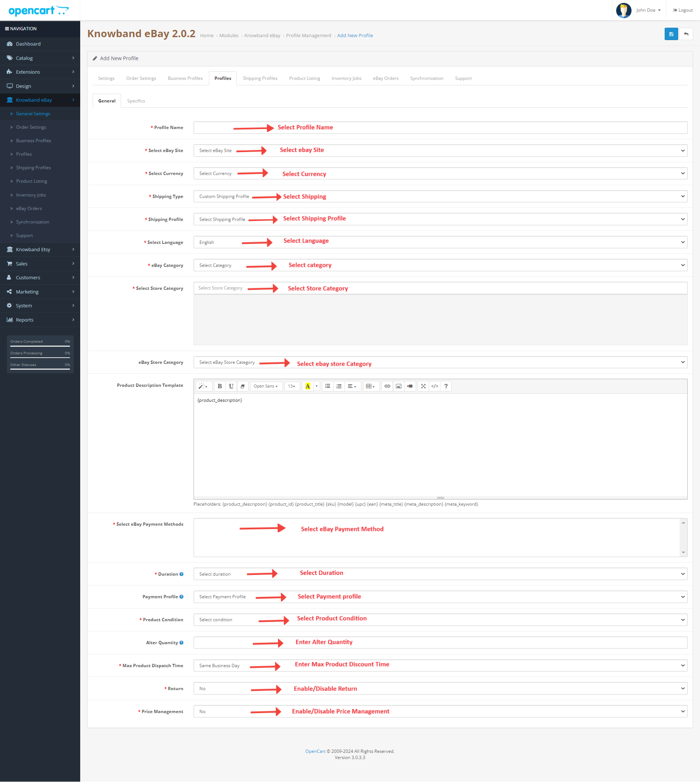Click OpenCart footer link
This screenshot has height=782, width=700.
click(x=315, y=751)
